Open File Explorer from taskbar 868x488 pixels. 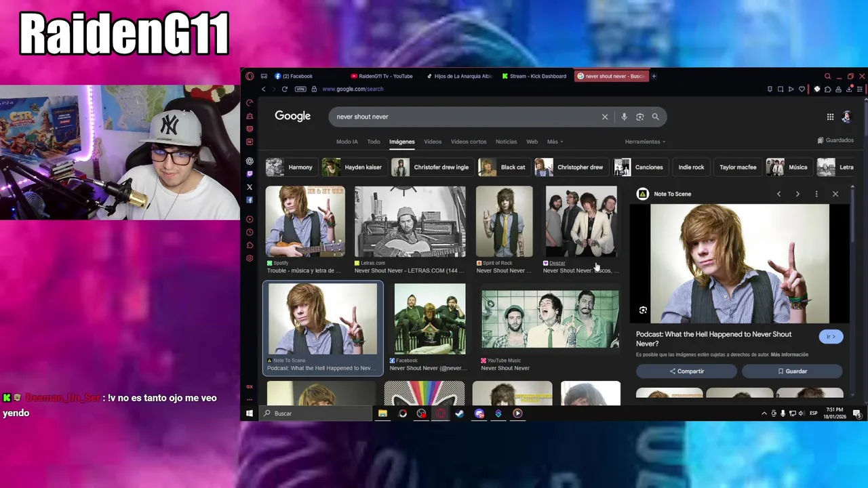pyautogui.click(x=382, y=413)
